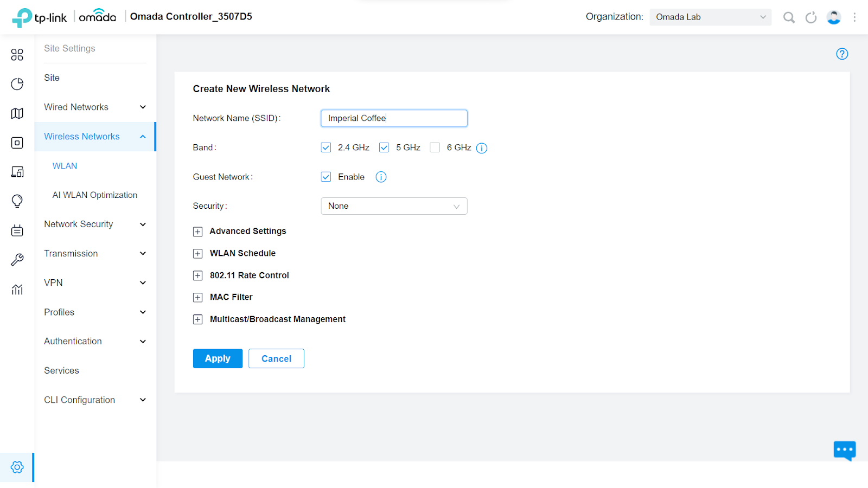Open the Map icon in left sidebar
This screenshot has height=488, width=868.
(17, 113)
